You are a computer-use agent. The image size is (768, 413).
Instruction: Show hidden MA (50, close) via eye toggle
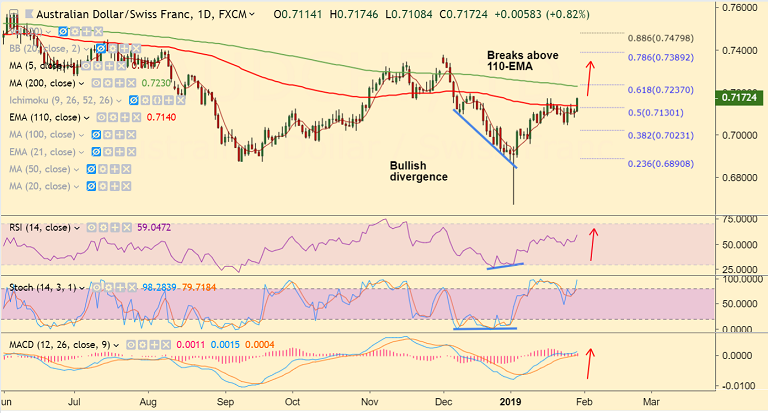click(x=91, y=169)
